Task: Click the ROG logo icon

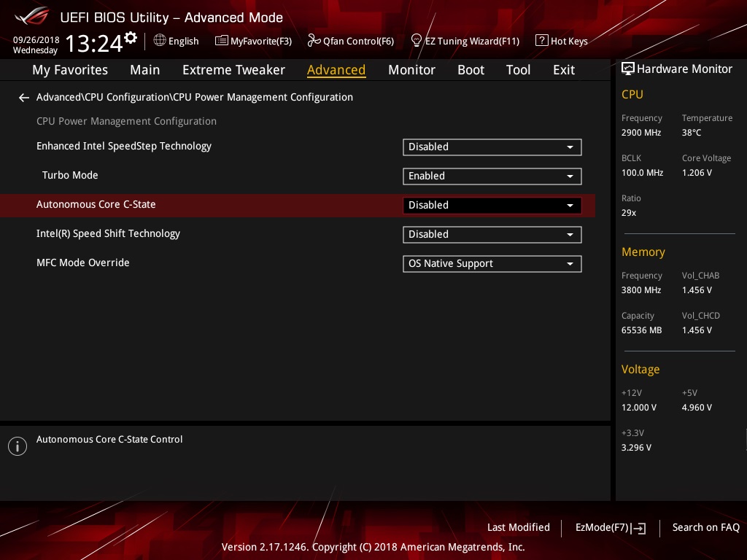Action: tap(32, 16)
